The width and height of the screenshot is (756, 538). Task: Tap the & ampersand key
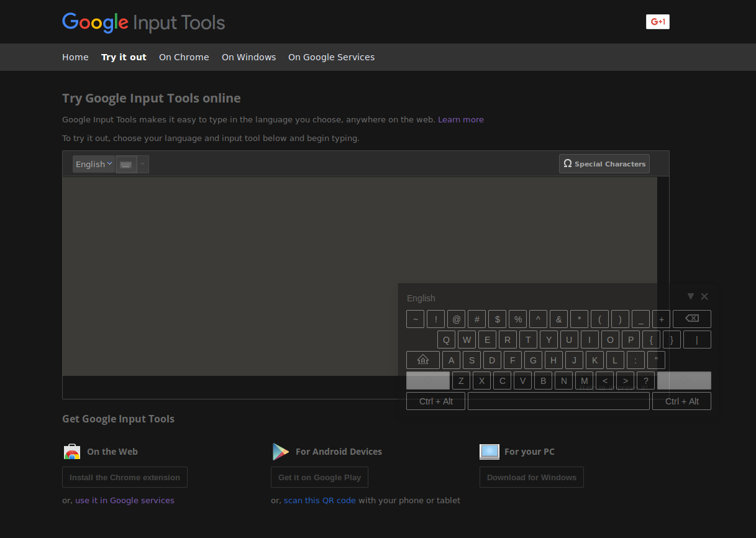tap(558, 319)
